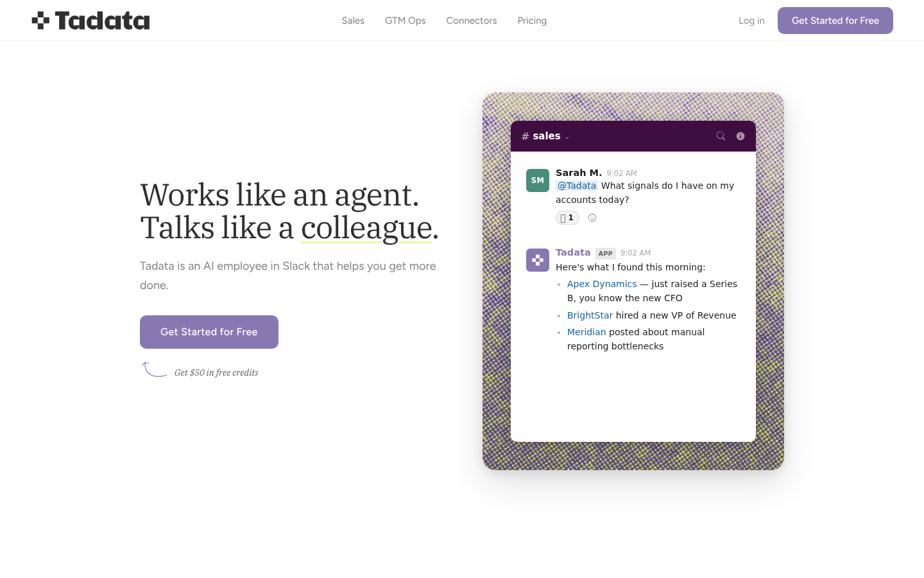The image size is (924, 578).
Task: Click the Sarah M. sender name
Action: [x=579, y=173]
